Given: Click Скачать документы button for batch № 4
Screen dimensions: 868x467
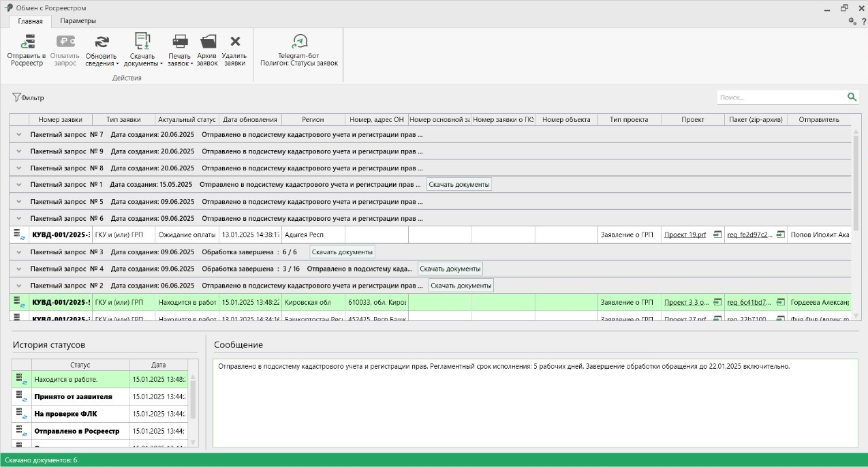Looking at the screenshot, I should tap(450, 269).
